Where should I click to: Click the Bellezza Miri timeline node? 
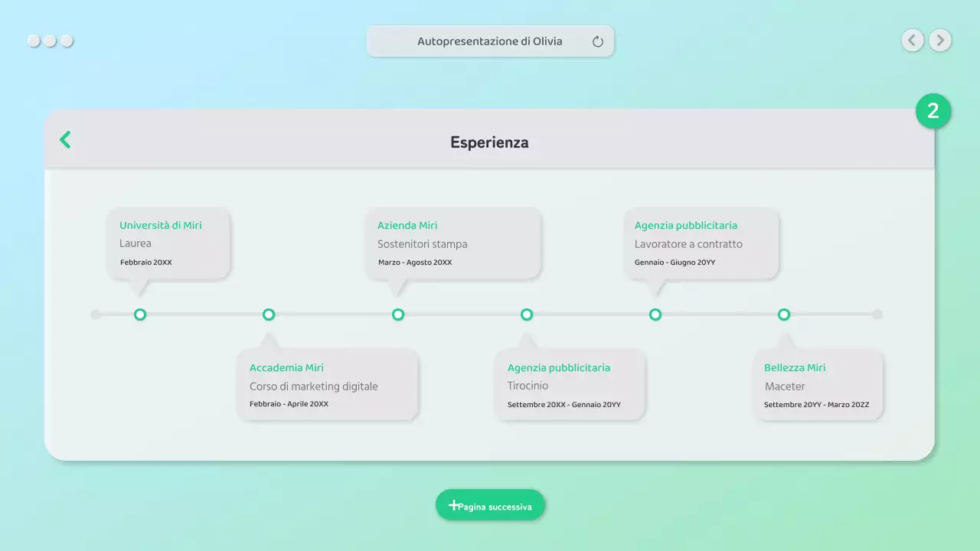784,314
